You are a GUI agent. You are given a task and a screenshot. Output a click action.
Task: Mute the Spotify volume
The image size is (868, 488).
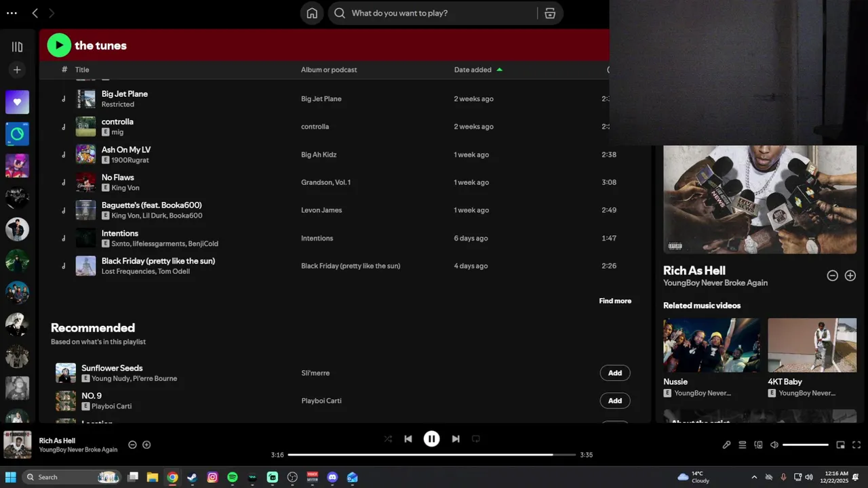click(x=774, y=445)
